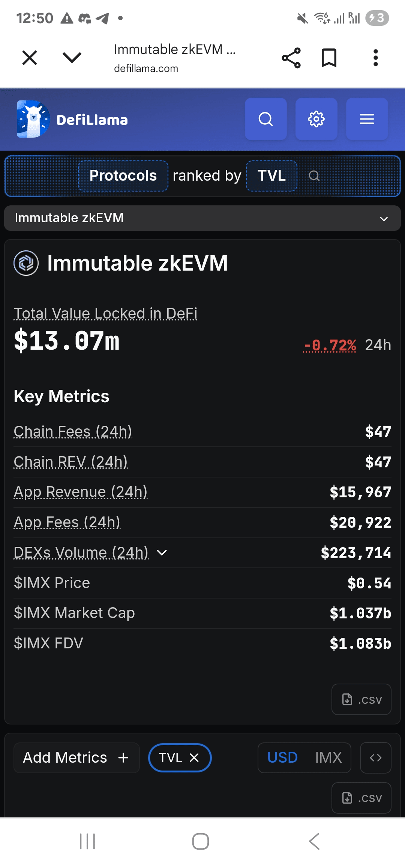Open Total Value Locked in DeFi link
The image size is (405, 868).
pos(105,313)
